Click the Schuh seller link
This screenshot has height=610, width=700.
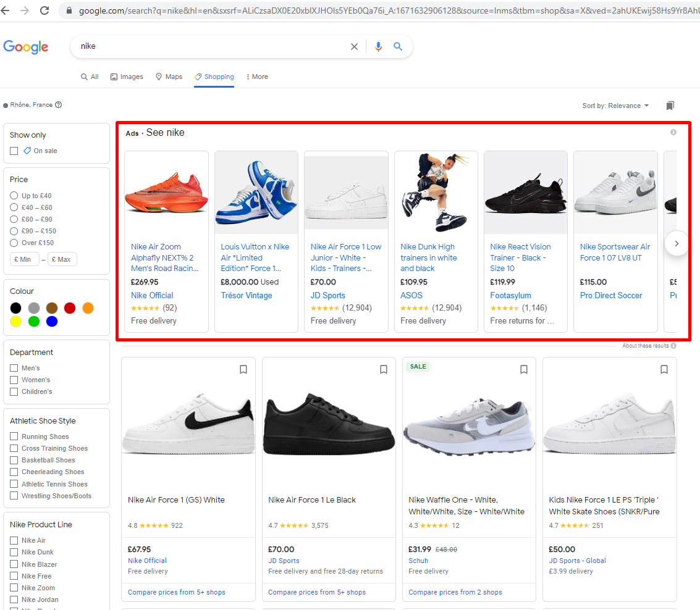click(418, 561)
